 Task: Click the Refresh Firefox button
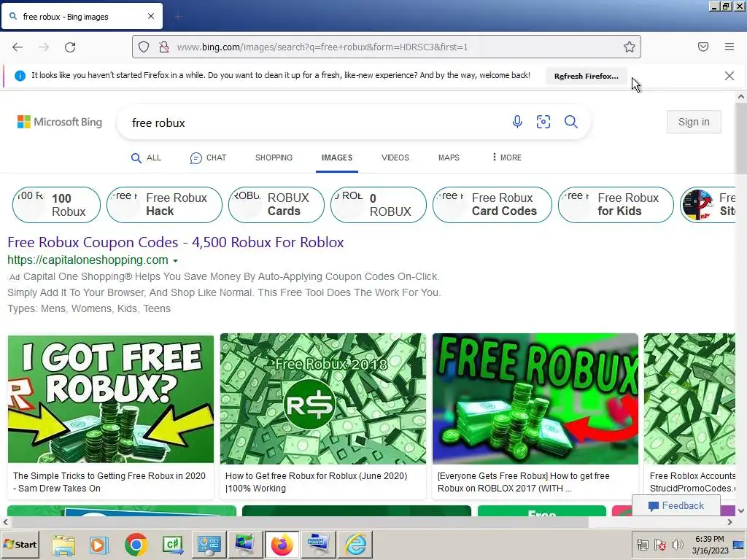click(587, 76)
